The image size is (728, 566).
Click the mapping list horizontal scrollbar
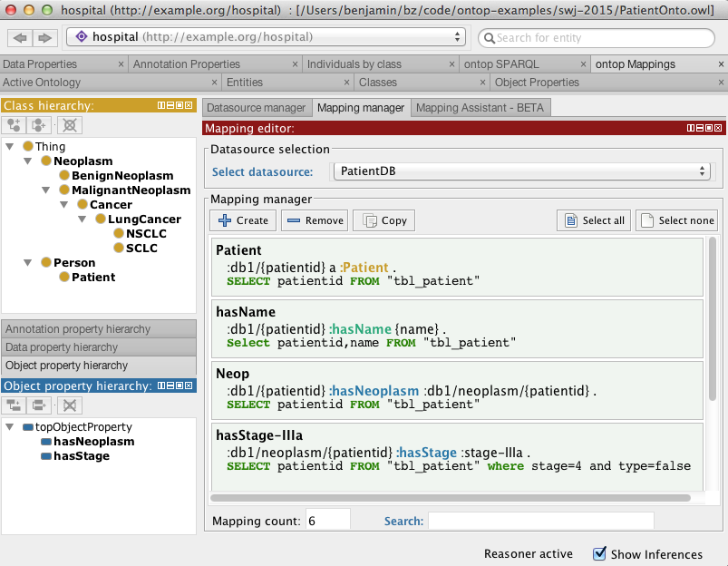(451, 498)
